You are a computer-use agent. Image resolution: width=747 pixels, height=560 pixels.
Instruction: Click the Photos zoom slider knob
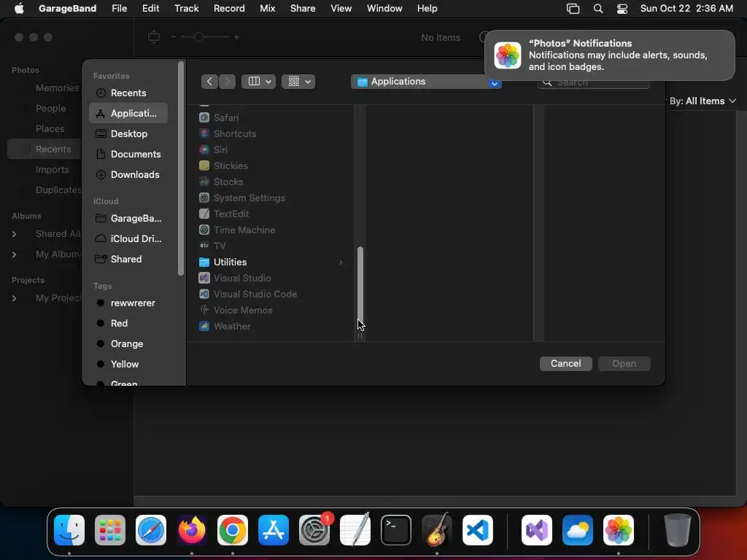tap(198, 37)
